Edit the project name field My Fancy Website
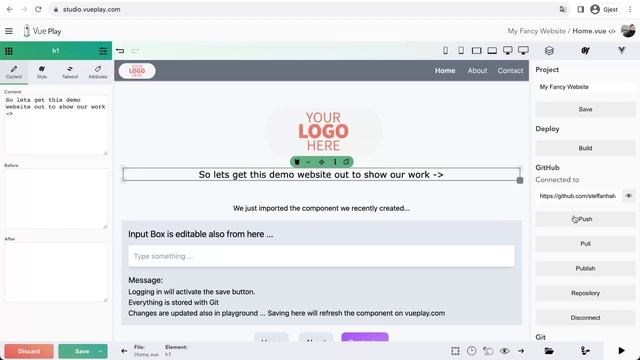The width and height of the screenshot is (640, 360). (x=585, y=87)
